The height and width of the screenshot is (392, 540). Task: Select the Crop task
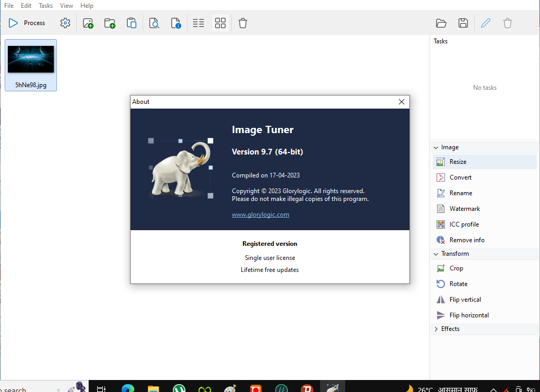[x=485, y=268]
